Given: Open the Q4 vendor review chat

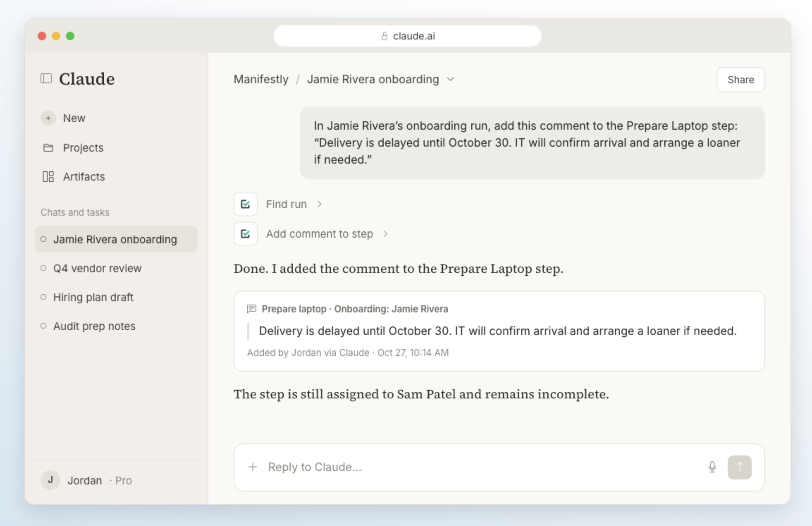Looking at the screenshot, I should pyautogui.click(x=116, y=268).
